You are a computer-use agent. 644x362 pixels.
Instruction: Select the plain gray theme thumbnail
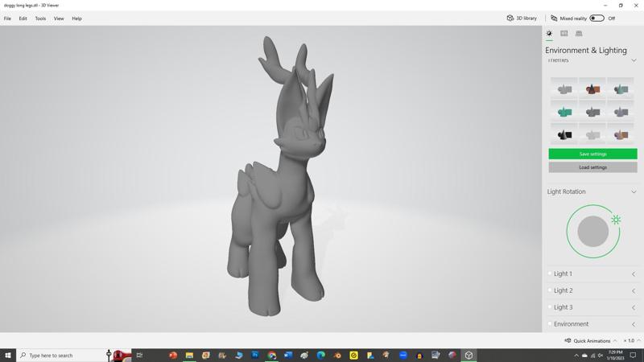(x=564, y=88)
